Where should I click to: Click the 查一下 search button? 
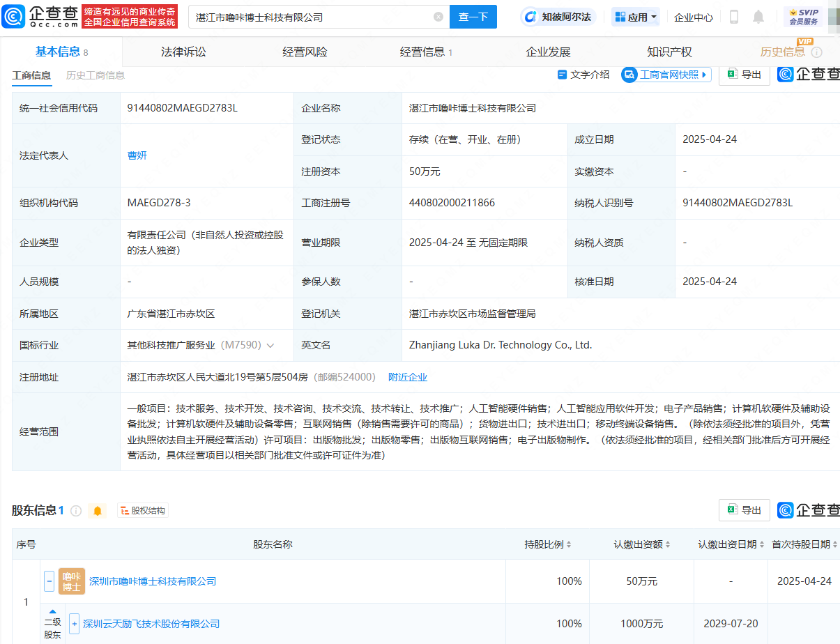(x=473, y=17)
